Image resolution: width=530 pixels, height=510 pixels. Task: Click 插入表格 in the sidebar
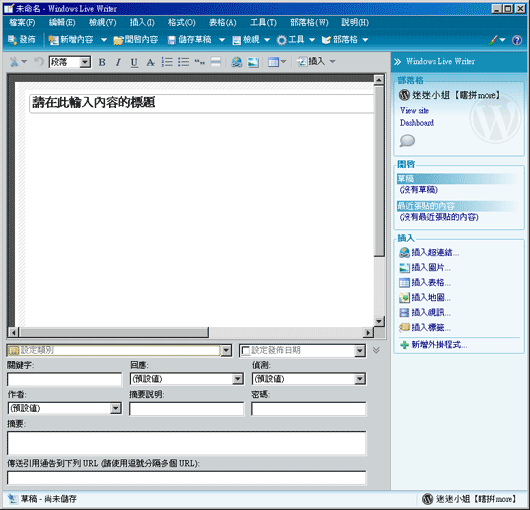425,283
